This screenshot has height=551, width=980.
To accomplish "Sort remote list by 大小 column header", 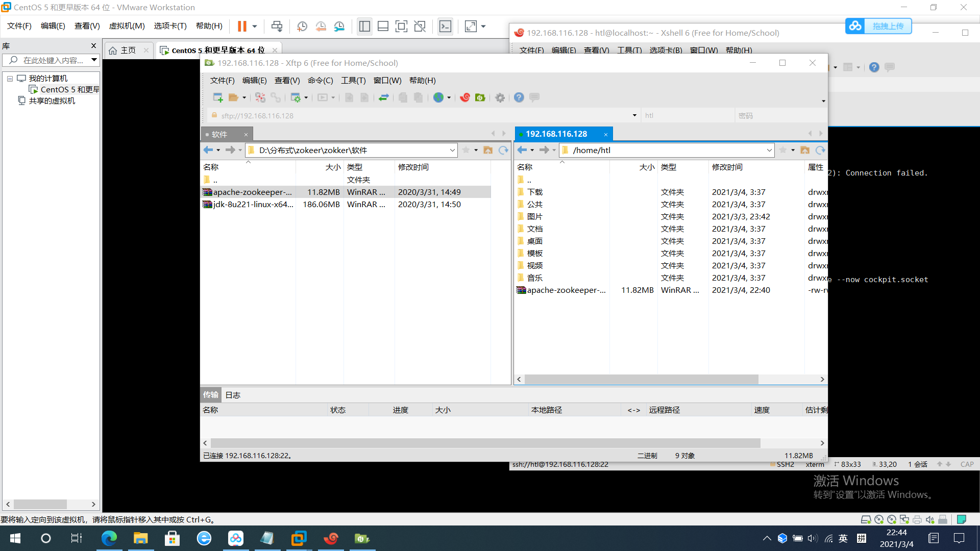I will 633,167.
